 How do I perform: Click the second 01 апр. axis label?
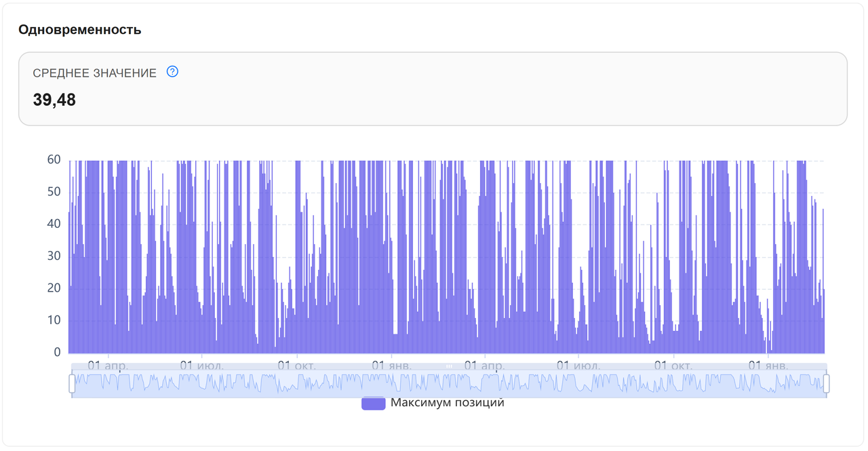pyautogui.click(x=484, y=366)
